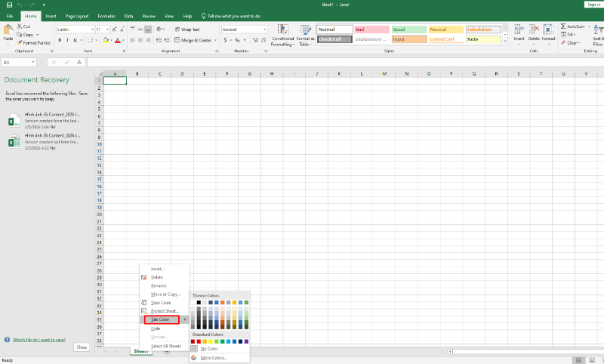Viewport: 604px width, 364px height.
Task: Open Conditional Formatting
Action: pos(282,35)
